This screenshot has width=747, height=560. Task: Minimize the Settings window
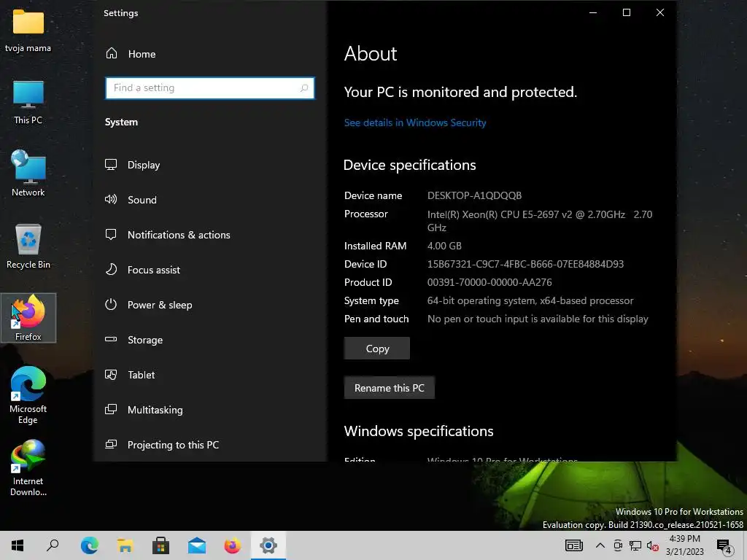tap(593, 13)
